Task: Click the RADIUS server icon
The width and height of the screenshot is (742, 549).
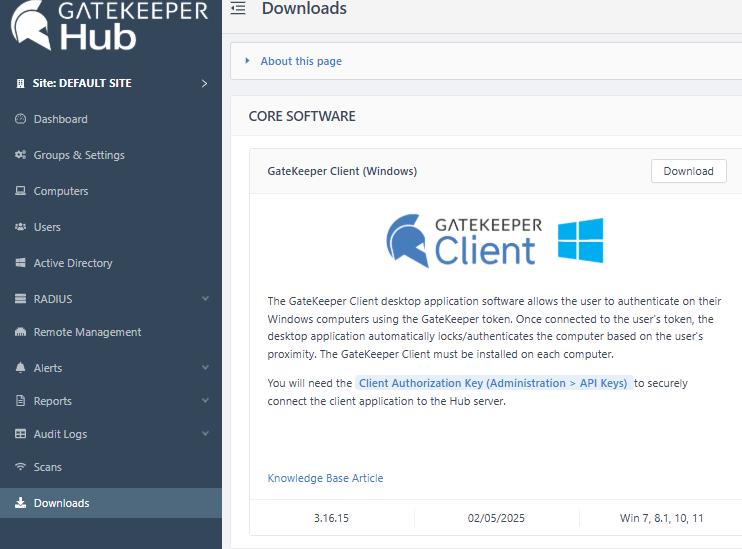Action: pos(20,299)
